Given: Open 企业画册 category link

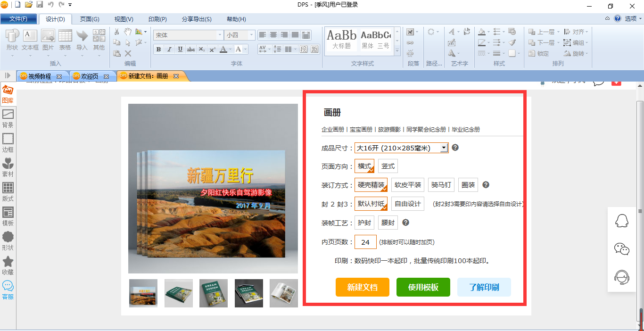Looking at the screenshot, I should (333, 129).
